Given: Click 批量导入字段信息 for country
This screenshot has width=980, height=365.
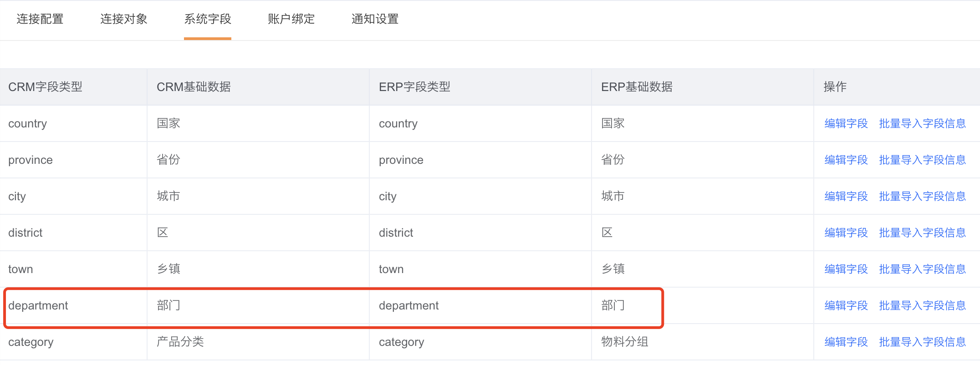Looking at the screenshot, I should point(922,123).
